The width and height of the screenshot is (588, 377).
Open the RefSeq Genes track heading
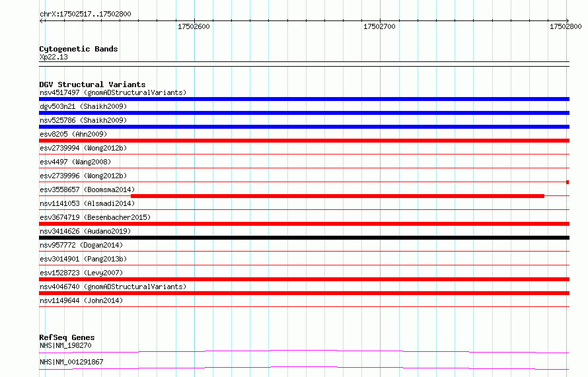point(67,337)
